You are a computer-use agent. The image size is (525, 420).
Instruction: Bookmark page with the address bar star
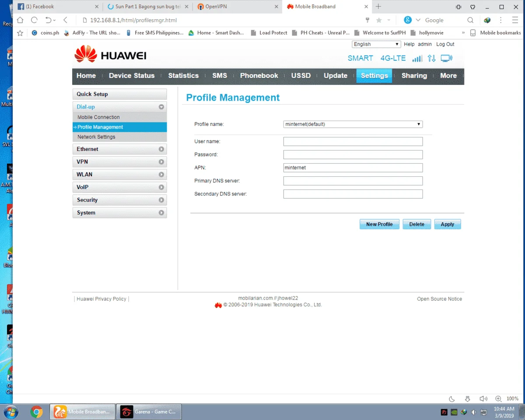point(379,20)
